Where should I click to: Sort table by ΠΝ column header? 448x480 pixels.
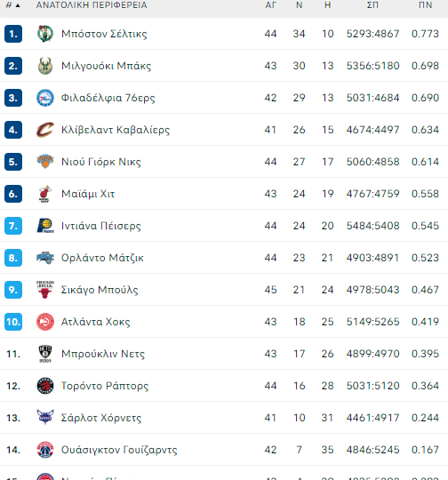coord(426,5)
